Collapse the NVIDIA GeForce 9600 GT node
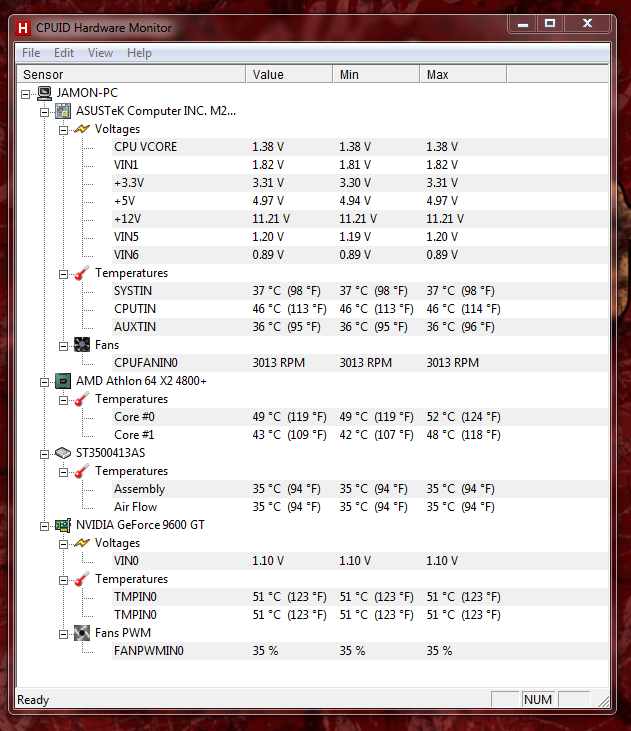Viewport: 631px width, 731px height. coord(44,526)
